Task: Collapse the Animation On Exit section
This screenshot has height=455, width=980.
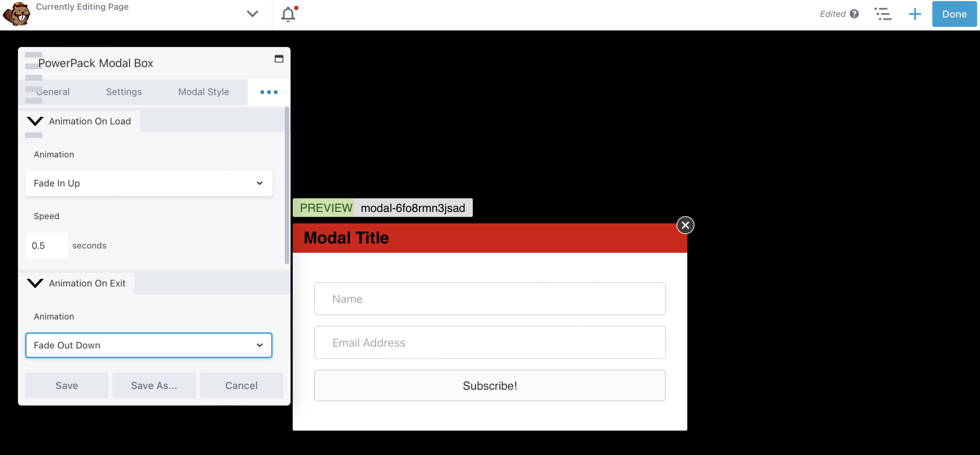Action: (x=35, y=282)
